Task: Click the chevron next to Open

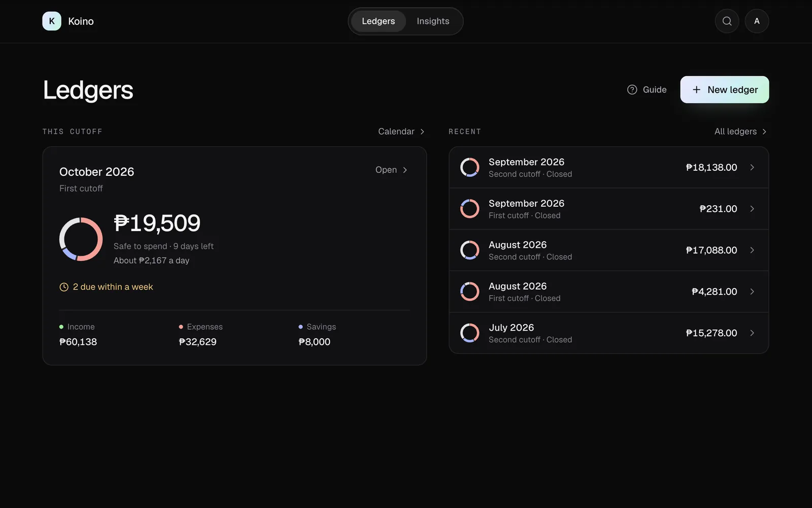Action: [405, 170]
